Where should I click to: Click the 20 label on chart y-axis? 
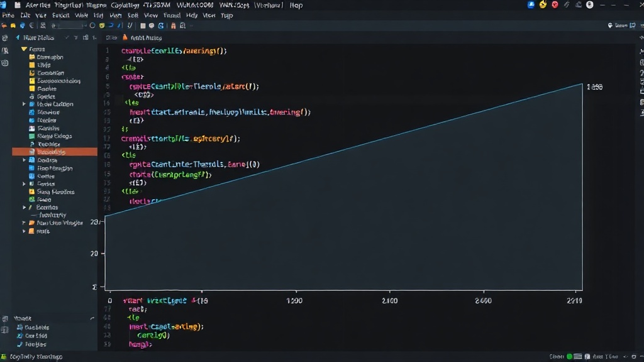click(94, 253)
